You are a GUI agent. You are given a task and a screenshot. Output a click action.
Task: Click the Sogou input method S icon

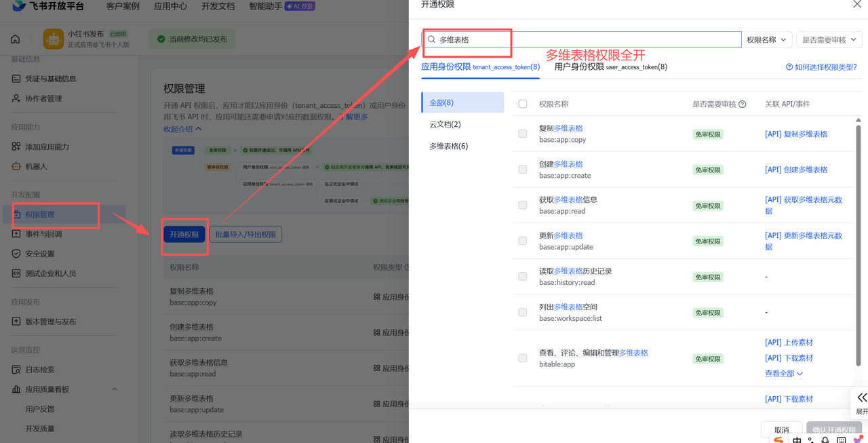778,440
